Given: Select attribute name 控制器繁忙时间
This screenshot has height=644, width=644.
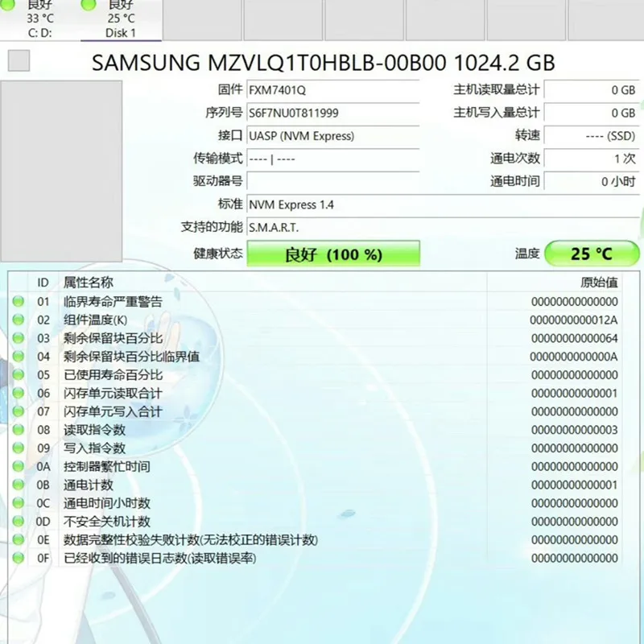Looking at the screenshot, I should (107, 466).
